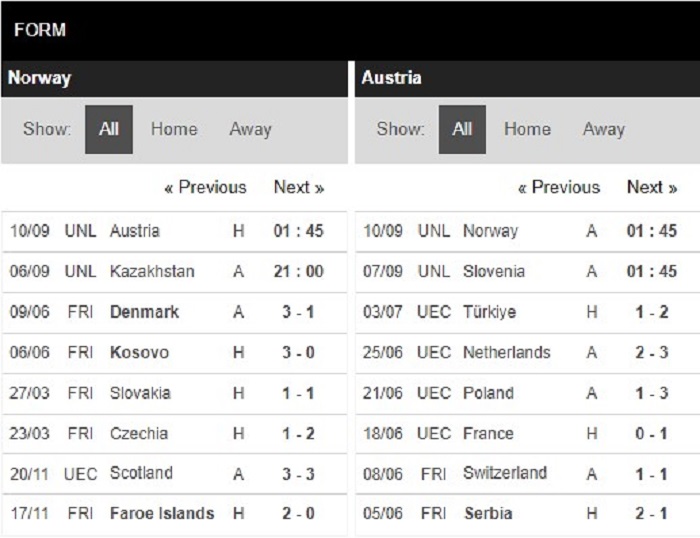Go to Next Austria results

(x=652, y=187)
